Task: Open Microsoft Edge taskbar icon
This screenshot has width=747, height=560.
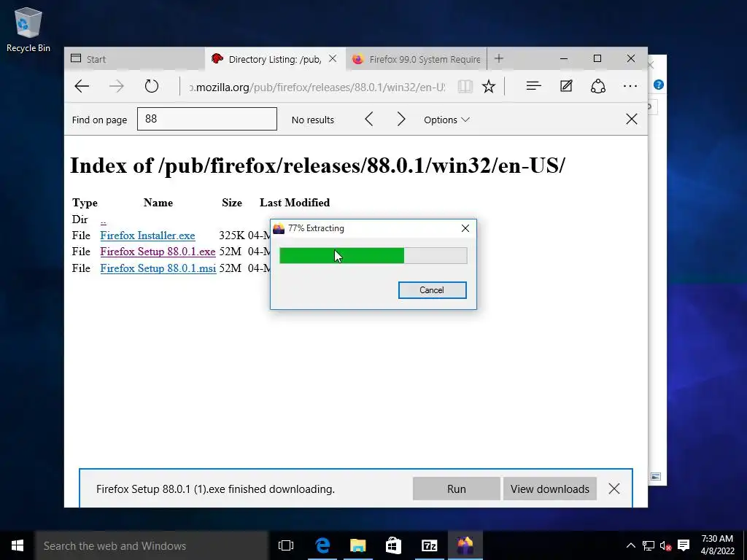Action: (322, 545)
